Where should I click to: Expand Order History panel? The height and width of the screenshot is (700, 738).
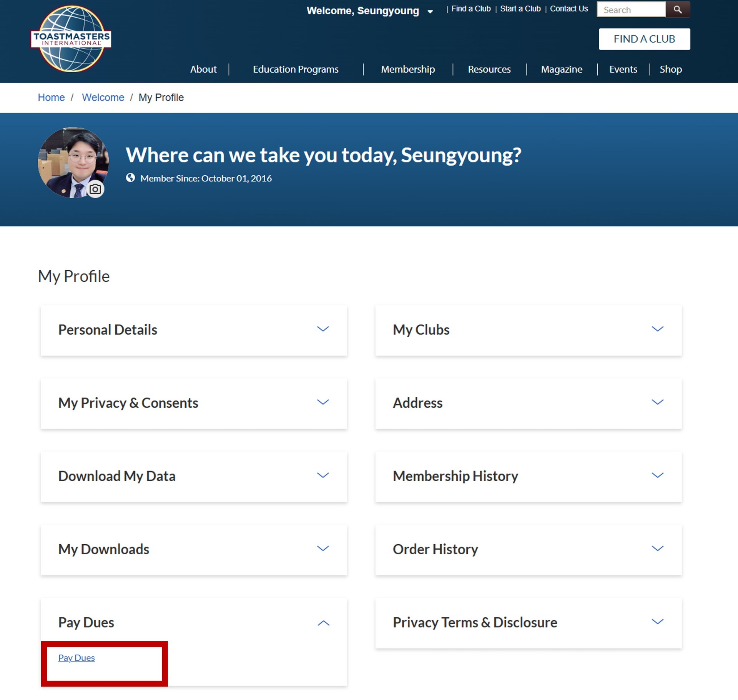click(x=528, y=549)
